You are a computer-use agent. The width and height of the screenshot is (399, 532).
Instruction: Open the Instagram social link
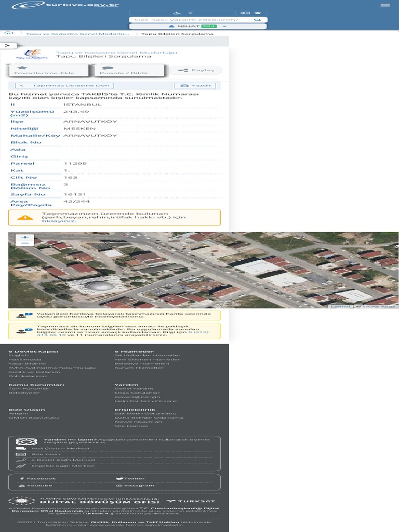coord(135,486)
